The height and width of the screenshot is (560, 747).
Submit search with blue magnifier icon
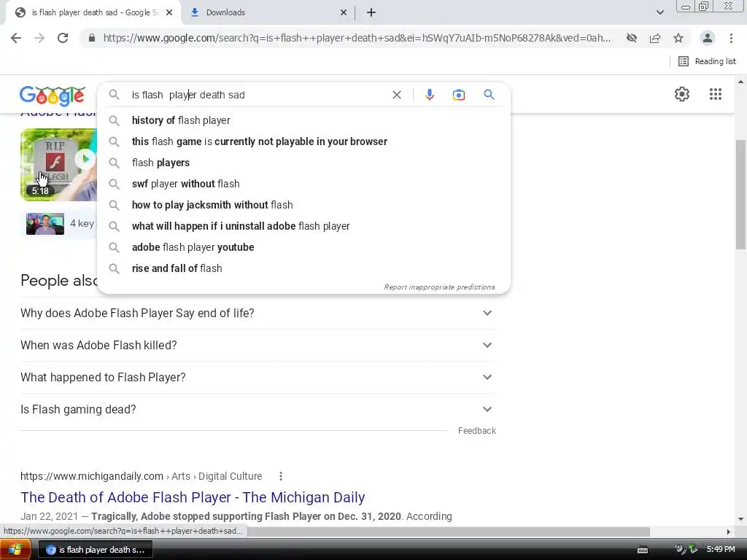click(489, 95)
